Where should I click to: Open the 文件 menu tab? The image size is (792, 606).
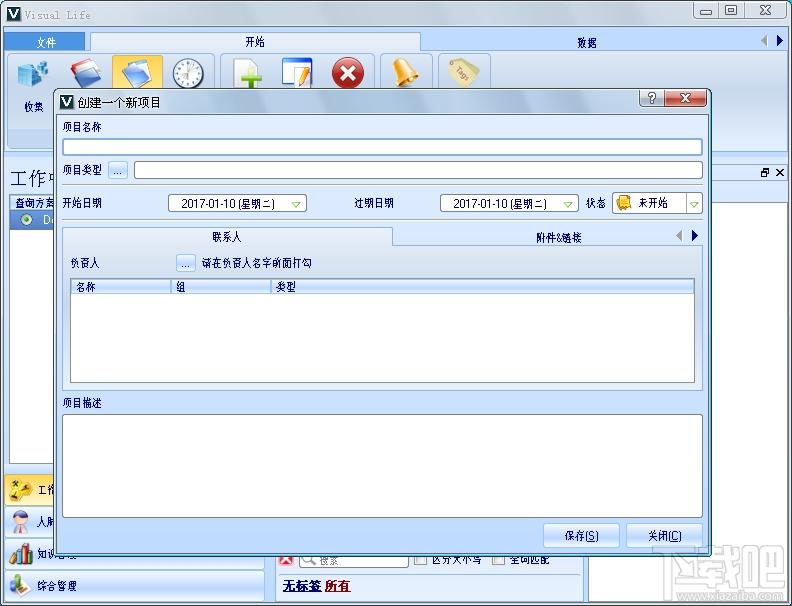[46, 42]
